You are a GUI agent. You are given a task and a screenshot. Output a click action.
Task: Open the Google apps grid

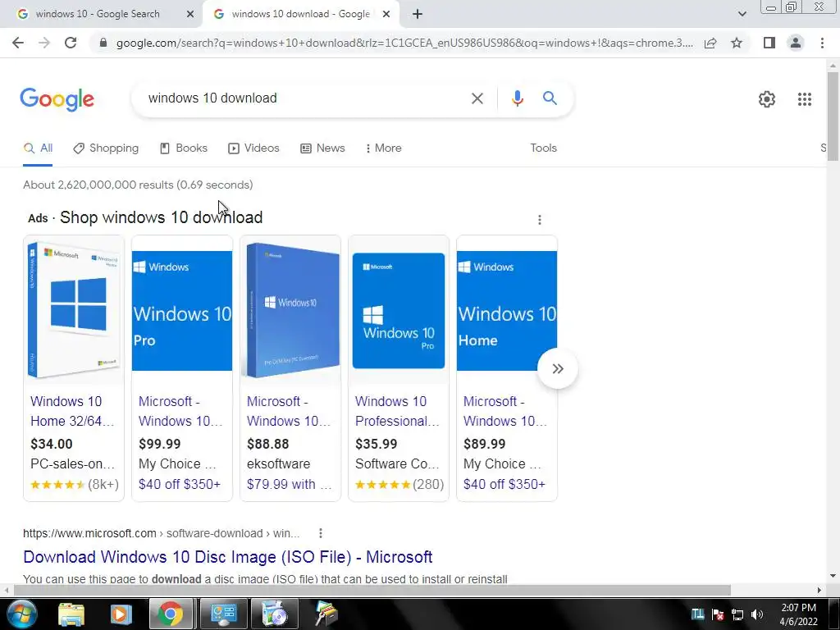804,99
